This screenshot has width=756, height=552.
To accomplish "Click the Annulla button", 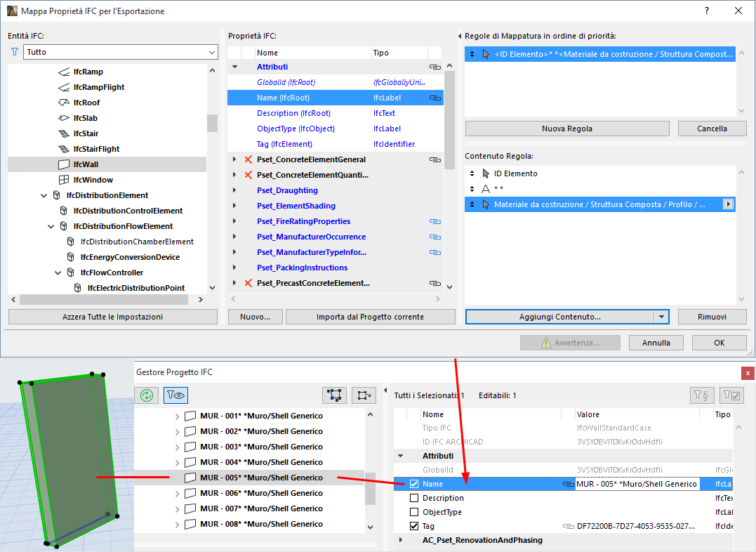I will 656,343.
